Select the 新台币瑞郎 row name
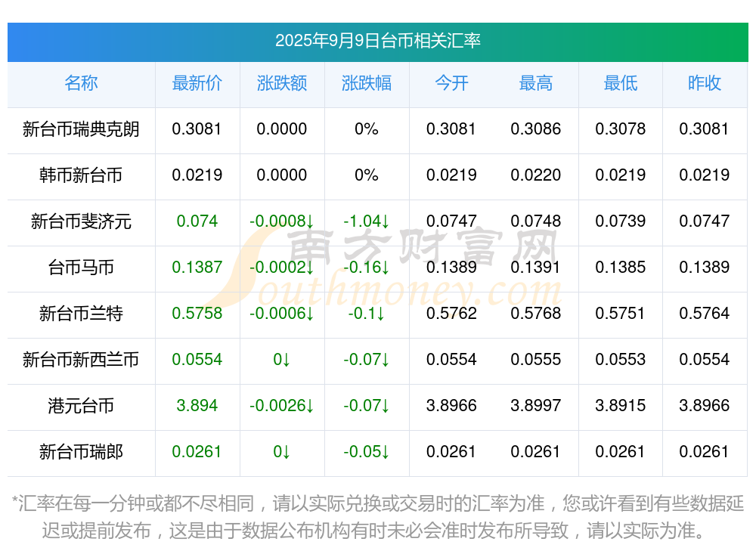 coord(81,452)
